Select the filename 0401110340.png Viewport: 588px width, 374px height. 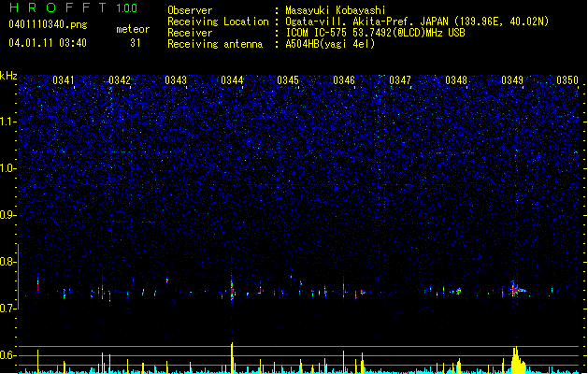(x=48, y=24)
